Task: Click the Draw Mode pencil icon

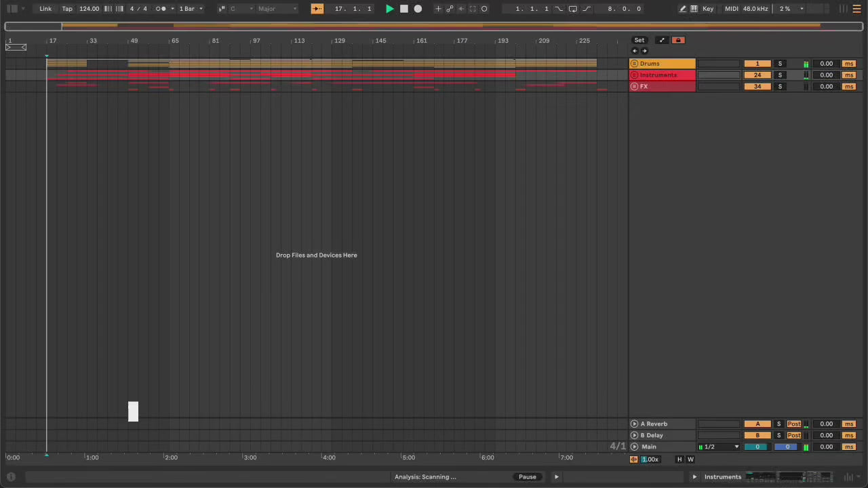Action: pyautogui.click(x=682, y=9)
